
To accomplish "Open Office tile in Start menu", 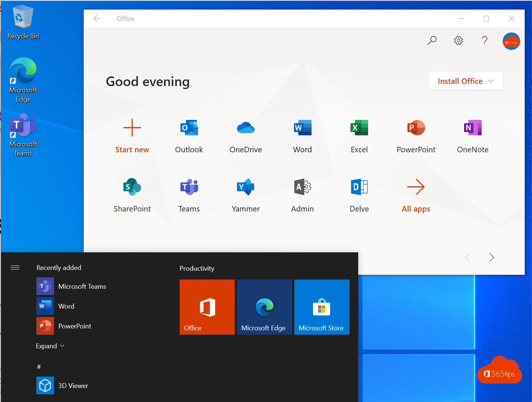I will click(207, 307).
